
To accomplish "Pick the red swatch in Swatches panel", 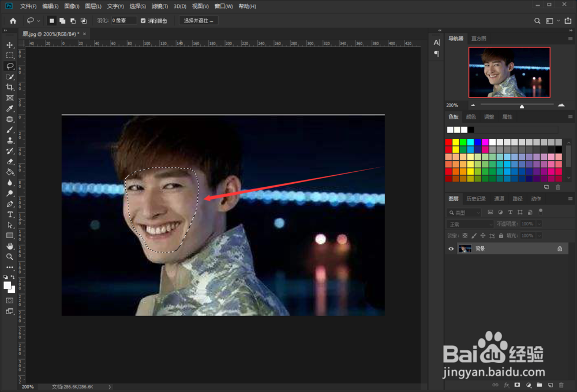I will click(x=448, y=142).
